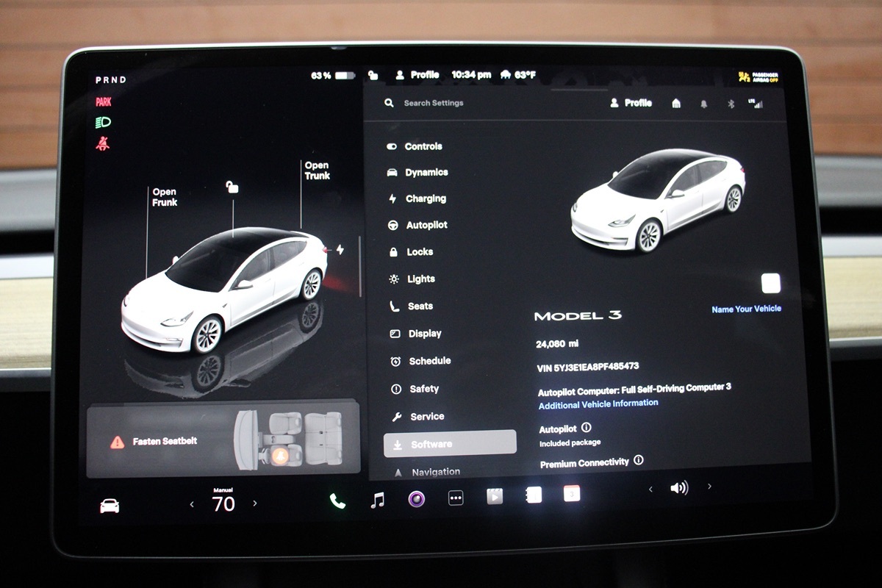The height and width of the screenshot is (588, 882).
Task: Open the three-dots app launcher
Action: (456, 498)
